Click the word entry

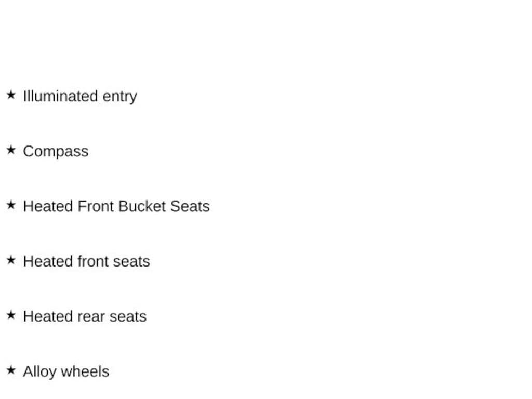point(119,96)
